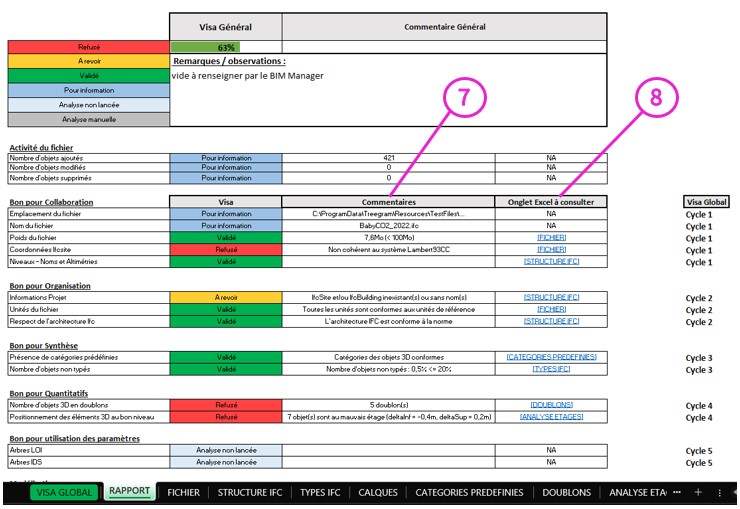
Task: Select the 'Nombre d'objets non typés : 0,5%' comment
Action: pyautogui.click(x=389, y=369)
